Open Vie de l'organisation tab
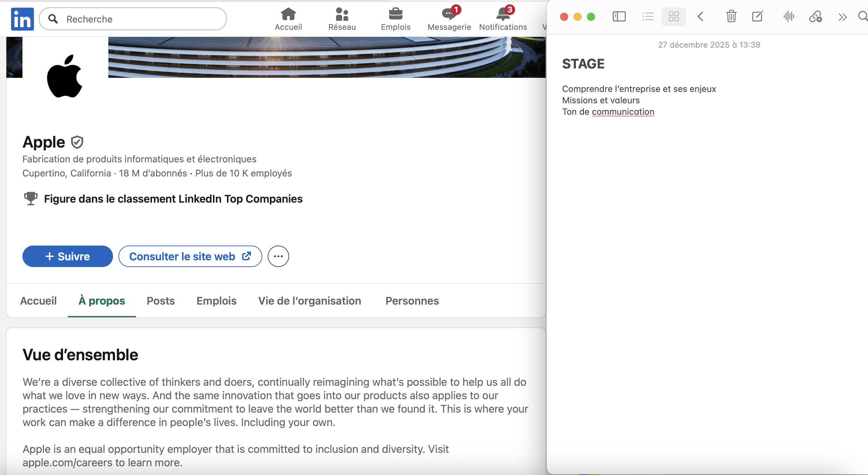This screenshot has height=475, width=868. (310, 301)
